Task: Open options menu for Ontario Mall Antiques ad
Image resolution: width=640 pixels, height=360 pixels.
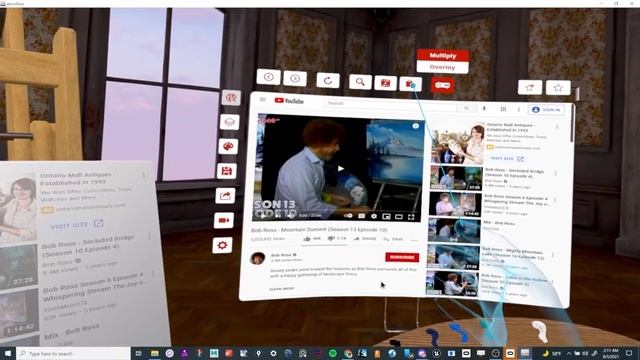Action: pyautogui.click(x=557, y=127)
